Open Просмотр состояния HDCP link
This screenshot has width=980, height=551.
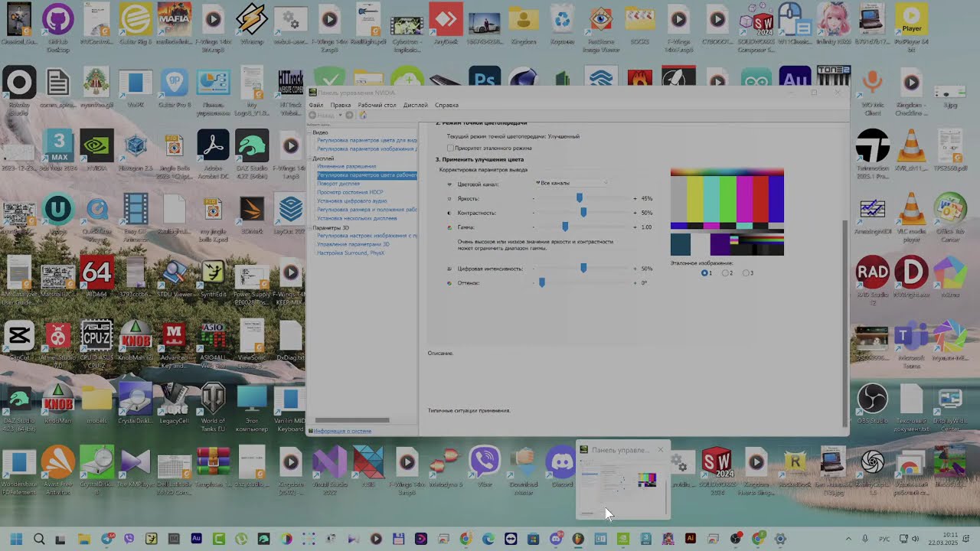pos(350,192)
